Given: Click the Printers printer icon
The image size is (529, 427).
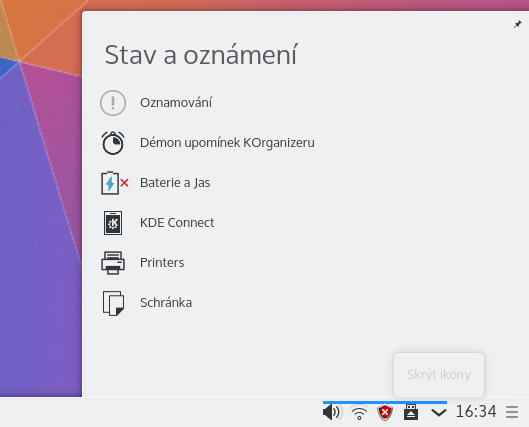Looking at the screenshot, I should click(113, 263).
